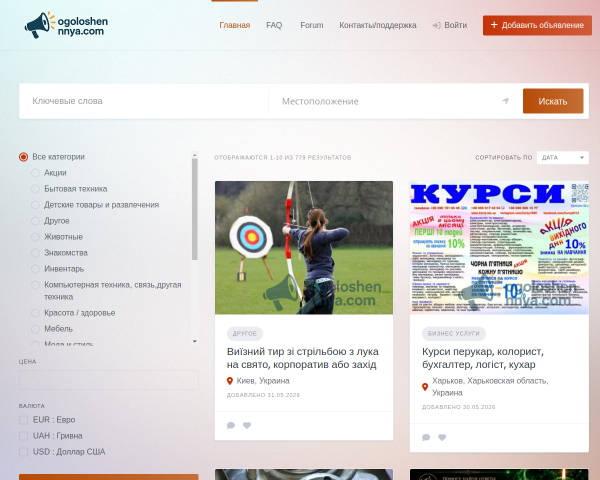Open the Forum menu item

coord(311,25)
